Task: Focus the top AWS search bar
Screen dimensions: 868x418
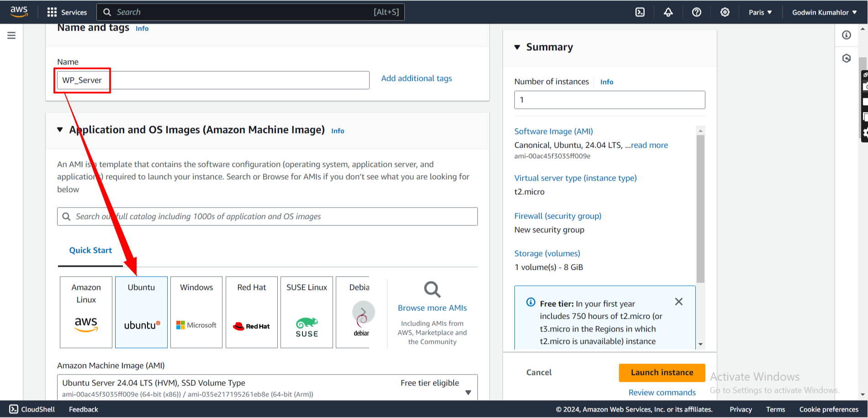Action: pyautogui.click(x=251, y=12)
